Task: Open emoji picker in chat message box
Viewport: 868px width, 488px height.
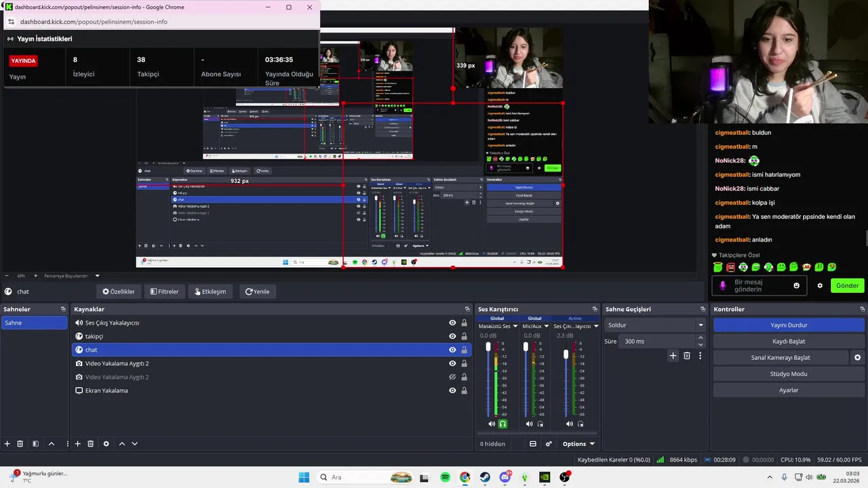Action: click(x=796, y=285)
